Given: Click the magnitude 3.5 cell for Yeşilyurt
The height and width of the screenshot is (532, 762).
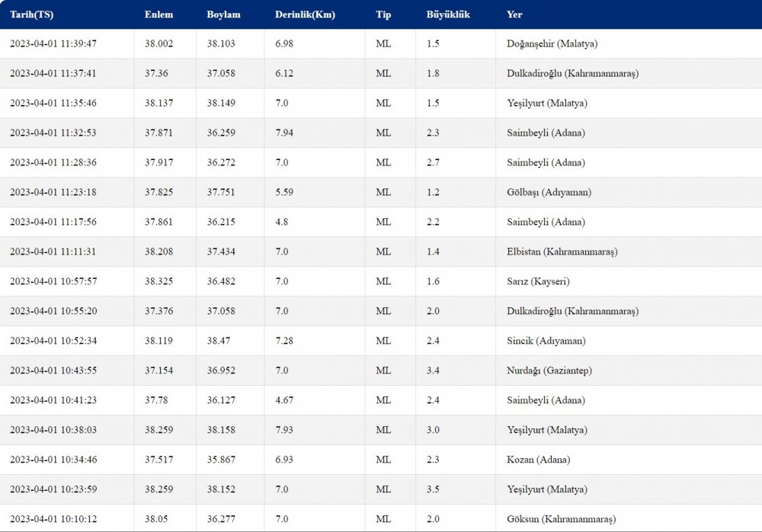Looking at the screenshot, I should [433, 489].
